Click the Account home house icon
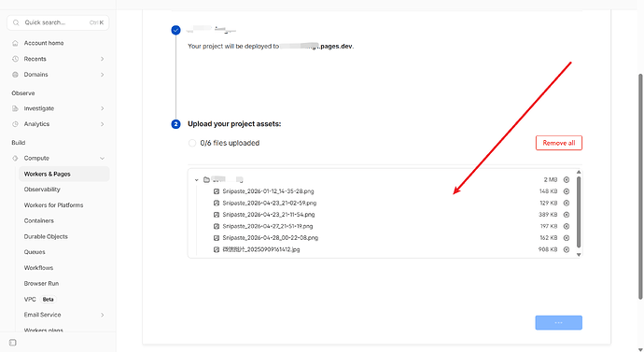The height and width of the screenshot is (352, 644). (x=15, y=43)
